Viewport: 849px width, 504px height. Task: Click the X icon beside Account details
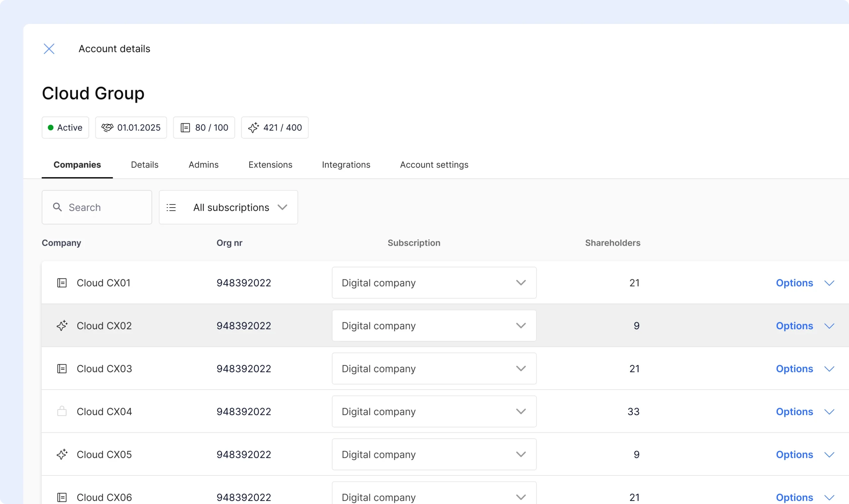(49, 49)
